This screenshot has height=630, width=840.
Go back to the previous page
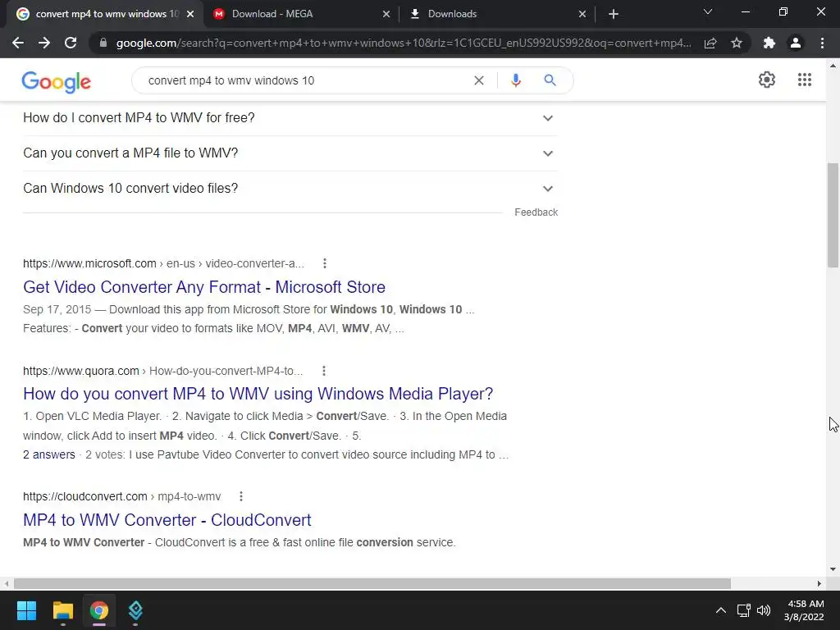tap(18, 43)
